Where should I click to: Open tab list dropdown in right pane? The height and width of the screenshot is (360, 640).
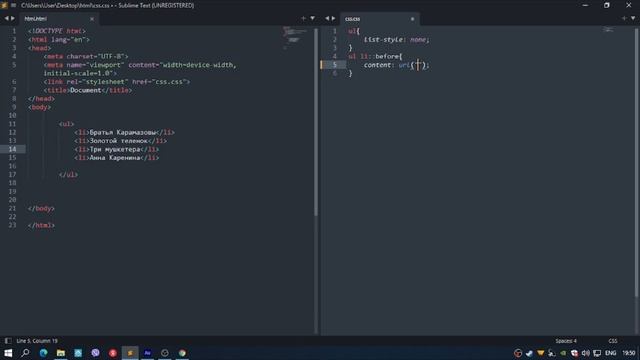(x=633, y=18)
